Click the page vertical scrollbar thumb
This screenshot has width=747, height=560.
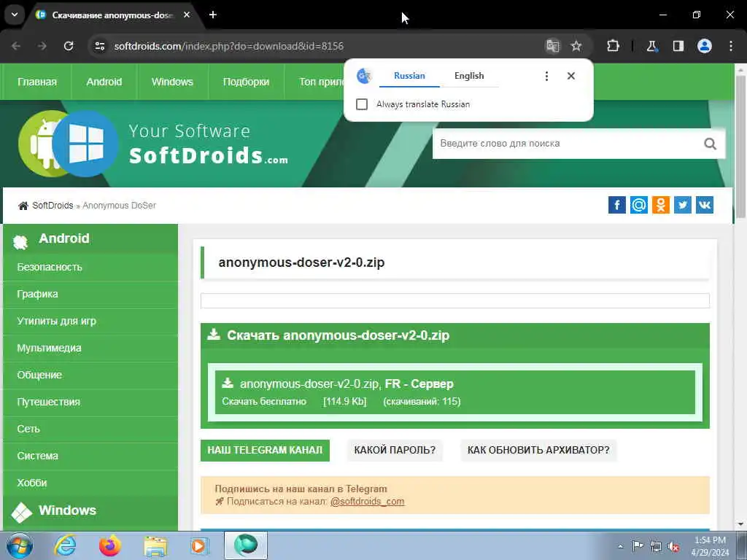point(740,146)
